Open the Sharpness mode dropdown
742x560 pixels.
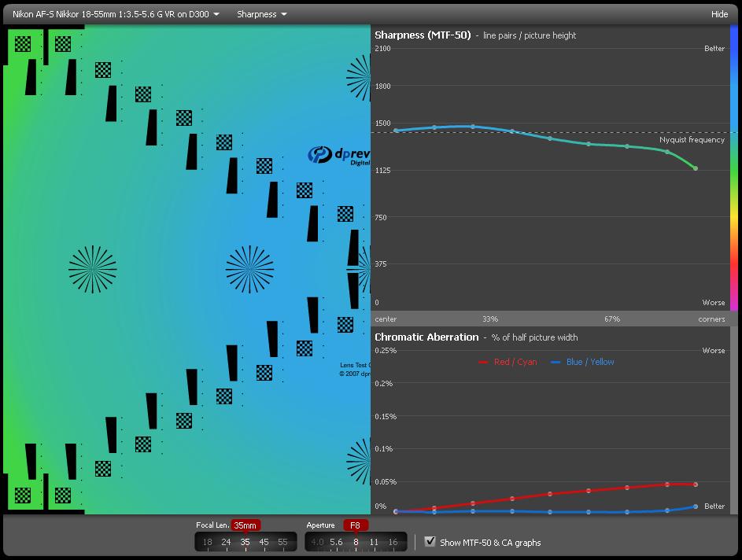tap(262, 14)
